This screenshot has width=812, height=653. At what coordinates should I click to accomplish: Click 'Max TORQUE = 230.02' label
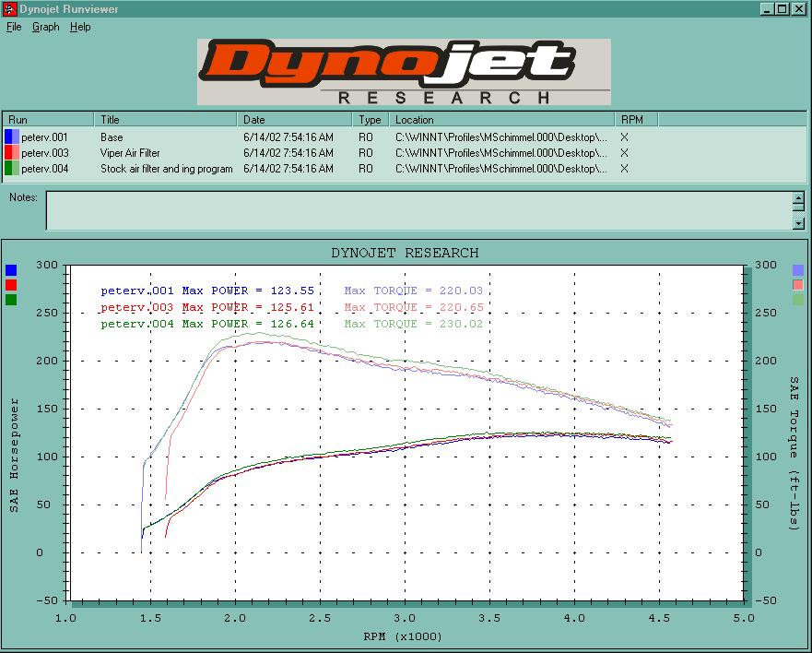point(413,324)
